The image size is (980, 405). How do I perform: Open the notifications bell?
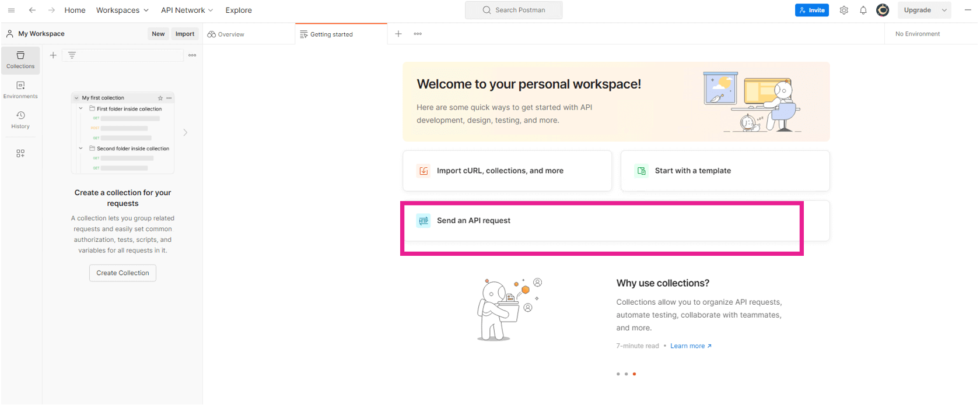click(x=863, y=10)
